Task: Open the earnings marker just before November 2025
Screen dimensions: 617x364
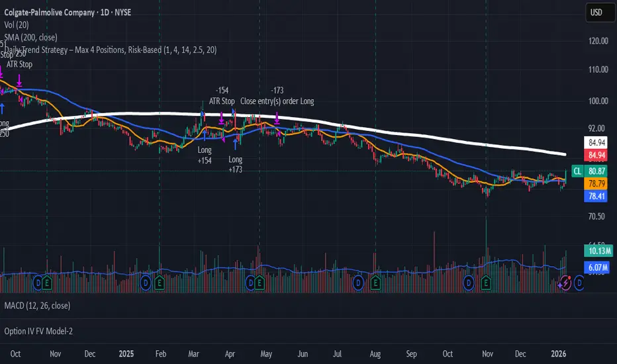Action: click(486, 283)
